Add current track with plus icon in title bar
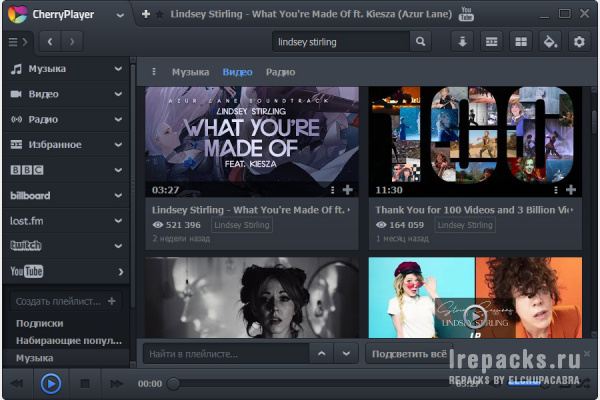 pos(146,14)
